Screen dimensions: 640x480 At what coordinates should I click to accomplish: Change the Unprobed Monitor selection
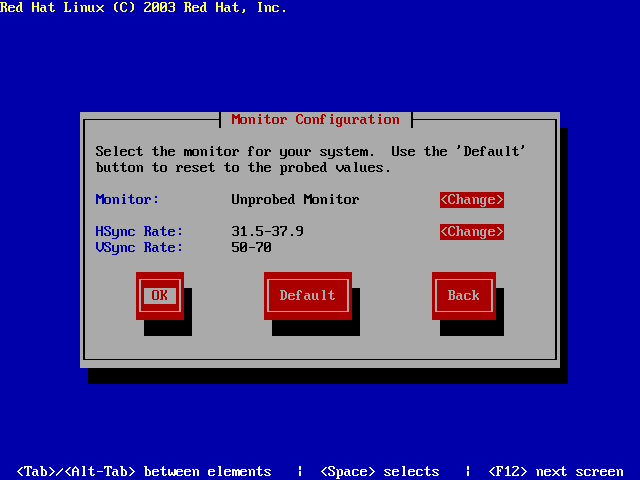click(x=472, y=200)
